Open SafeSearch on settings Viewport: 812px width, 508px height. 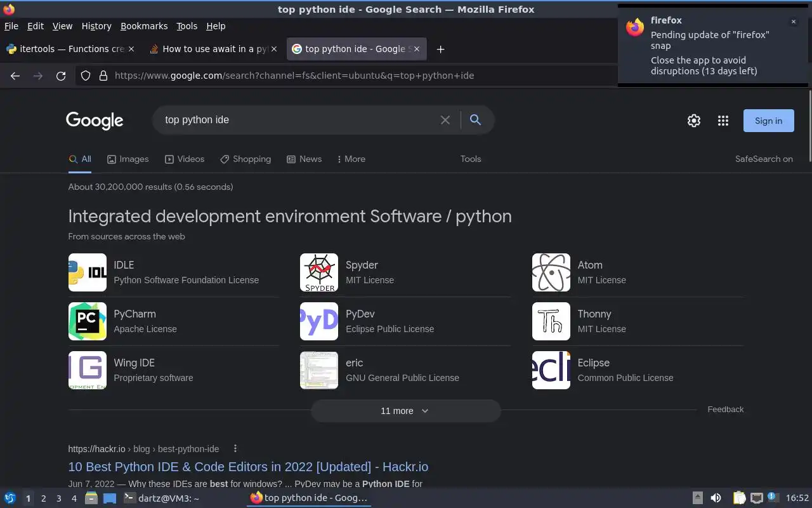coord(764,159)
